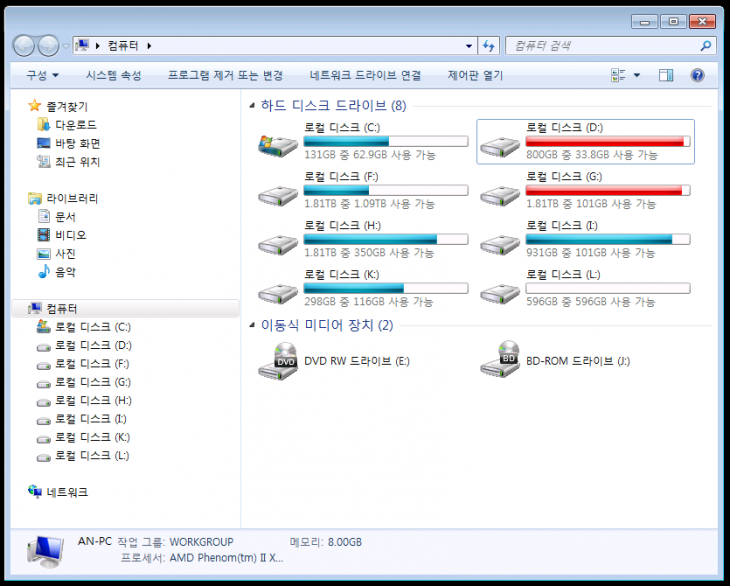Select the Local Disk (I:) drive icon

click(x=500, y=244)
